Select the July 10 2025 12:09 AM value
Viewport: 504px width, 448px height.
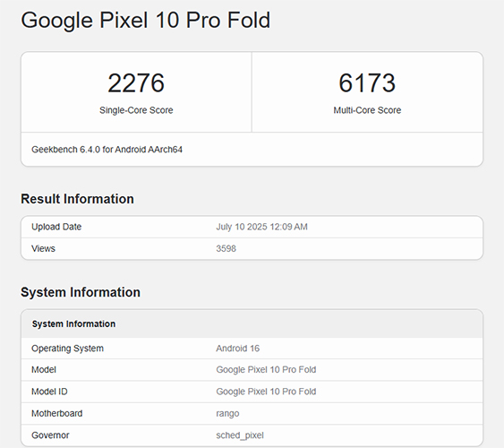261,227
